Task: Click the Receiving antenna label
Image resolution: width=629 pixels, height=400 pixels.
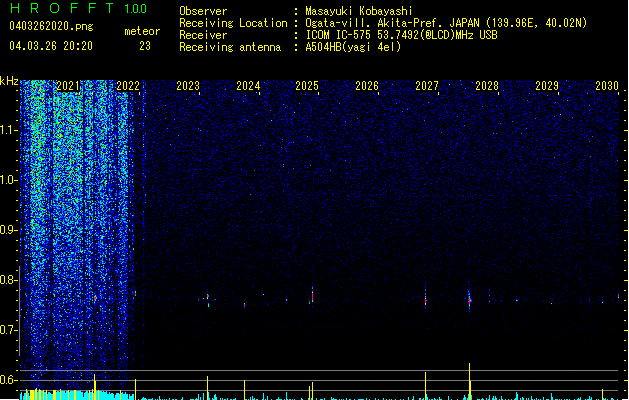Action: pos(230,47)
